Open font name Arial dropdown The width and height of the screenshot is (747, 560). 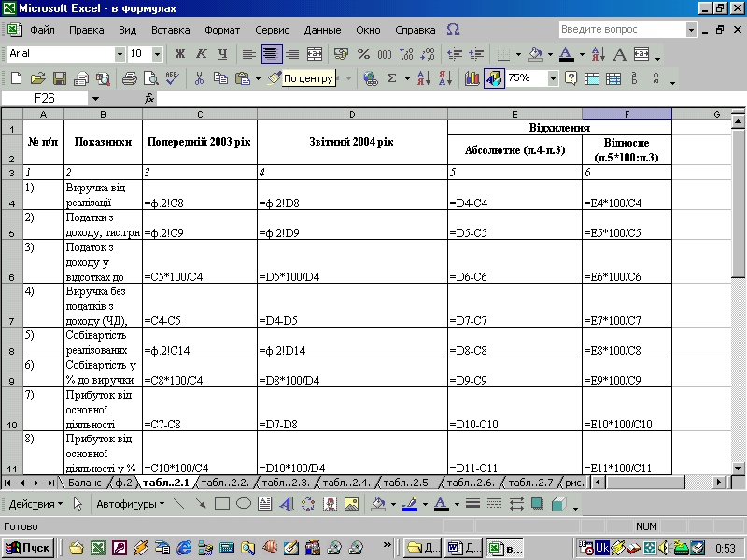[120, 54]
